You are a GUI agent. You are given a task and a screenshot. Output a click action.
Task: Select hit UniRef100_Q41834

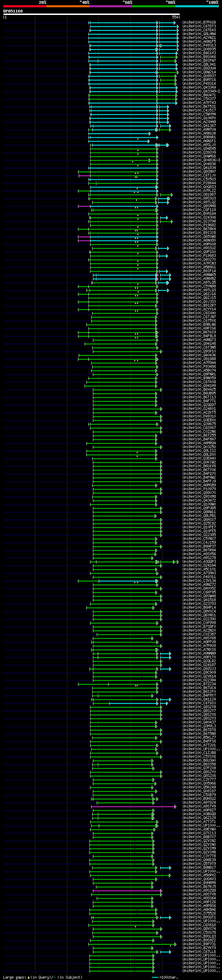point(199,168)
